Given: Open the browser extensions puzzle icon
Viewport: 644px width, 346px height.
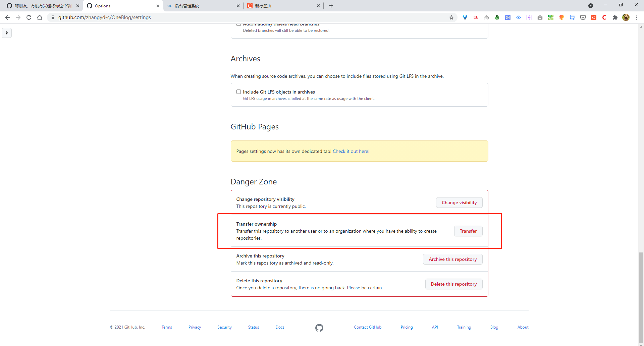Looking at the screenshot, I should click(615, 17).
